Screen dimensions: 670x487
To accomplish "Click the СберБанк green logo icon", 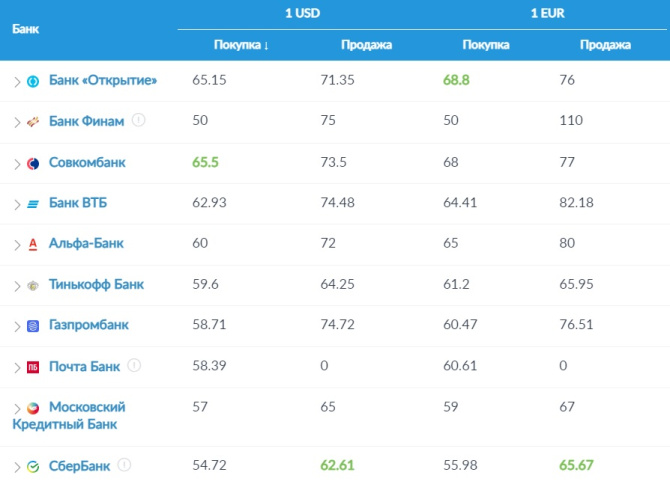I will point(33,466).
